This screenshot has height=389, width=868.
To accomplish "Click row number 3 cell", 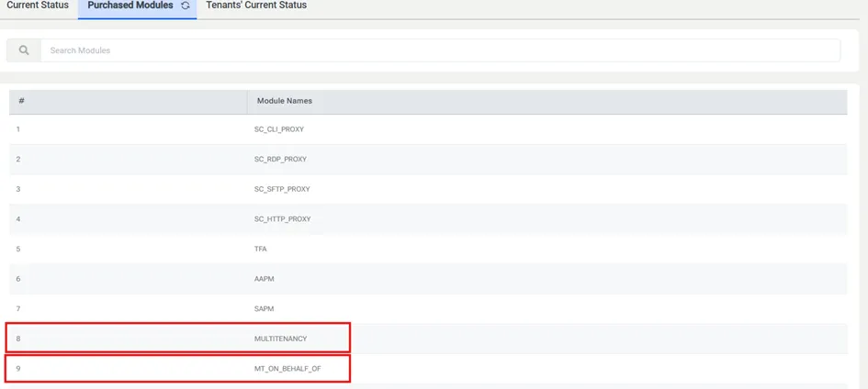I will 129,189.
